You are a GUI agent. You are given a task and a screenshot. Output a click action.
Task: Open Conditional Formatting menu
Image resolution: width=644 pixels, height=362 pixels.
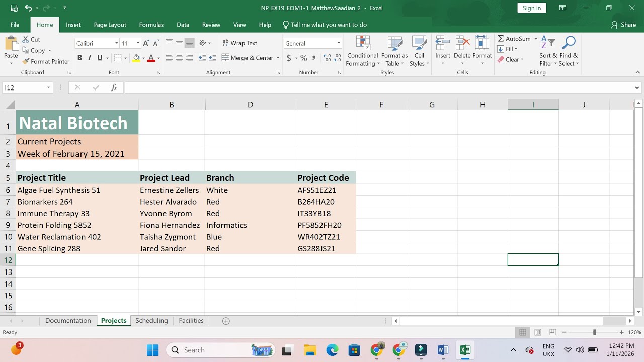(363, 51)
